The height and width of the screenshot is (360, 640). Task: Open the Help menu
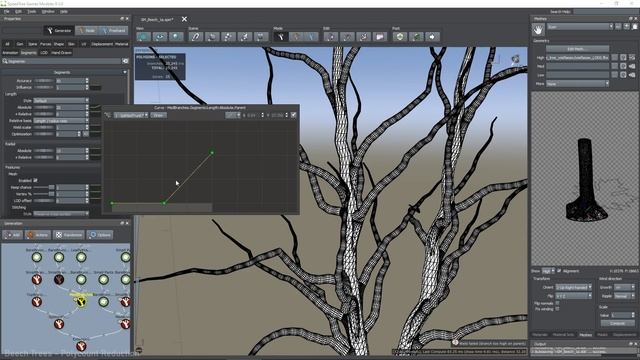(64, 12)
